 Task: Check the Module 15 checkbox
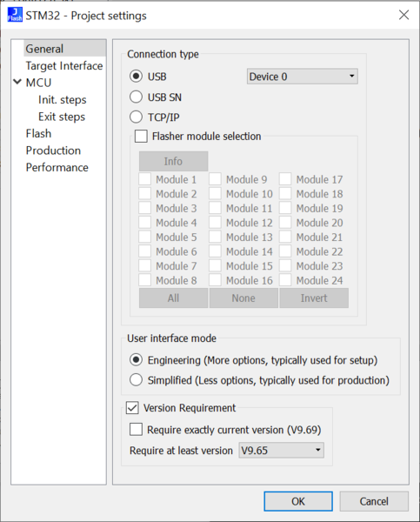[215, 265]
